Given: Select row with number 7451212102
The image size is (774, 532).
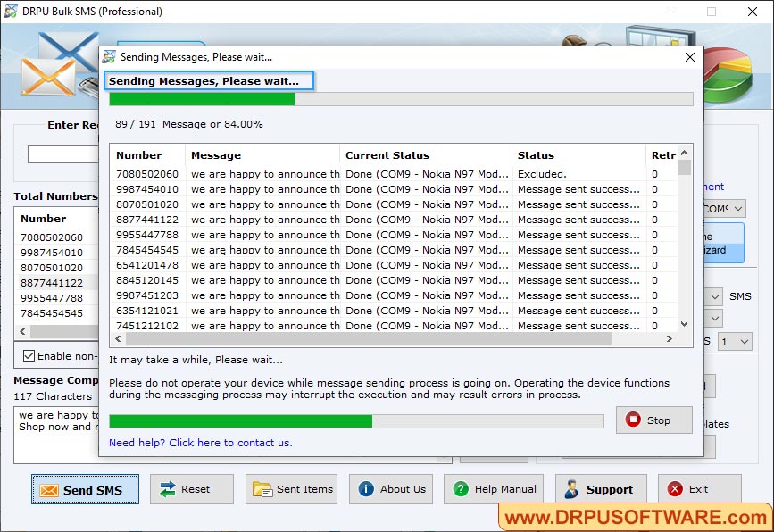Looking at the screenshot, I should pos(395,326).
